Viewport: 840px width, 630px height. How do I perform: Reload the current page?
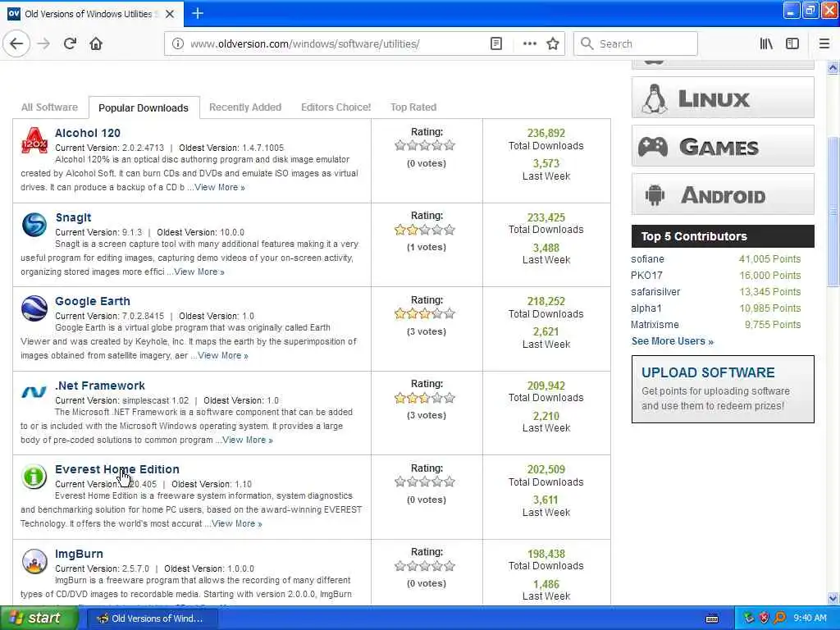tap(70, 43)
